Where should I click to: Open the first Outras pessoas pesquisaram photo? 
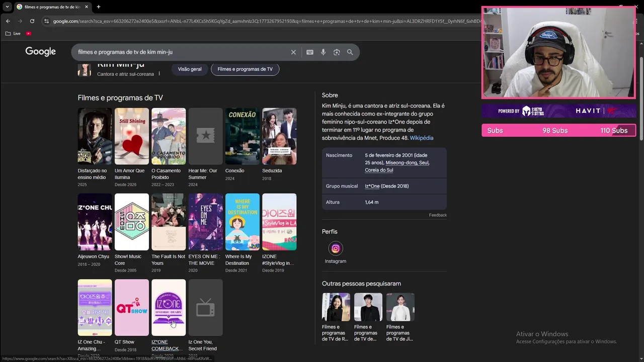336,307
